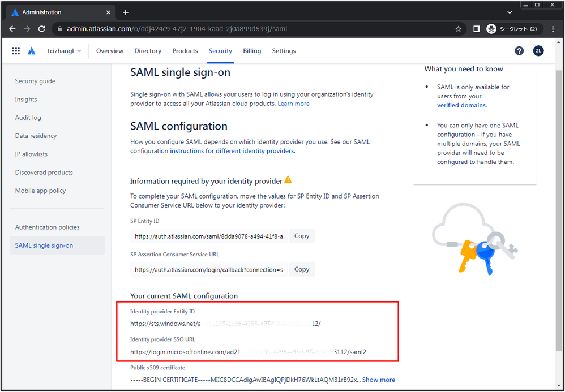The height and width of the screenshot is (392, 565).
Task: Open Discovered products page
Action: [x=44, y=173]
